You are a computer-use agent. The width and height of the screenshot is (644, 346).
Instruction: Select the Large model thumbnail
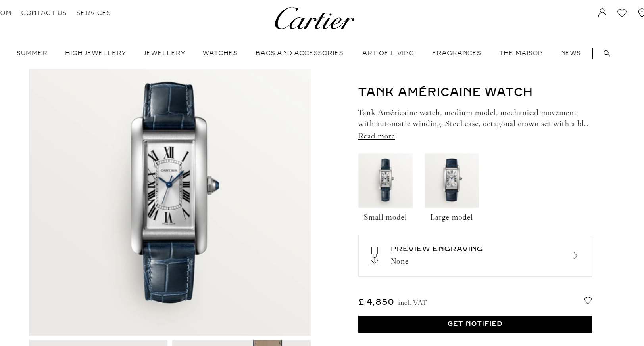452,181
